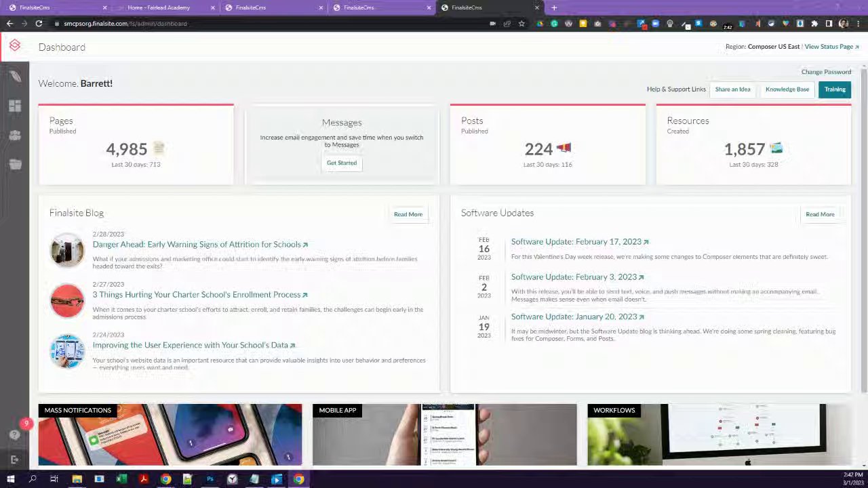868x488 pixels.
Task: Open the Mass Notifications promo card
Action: [170, 434]
